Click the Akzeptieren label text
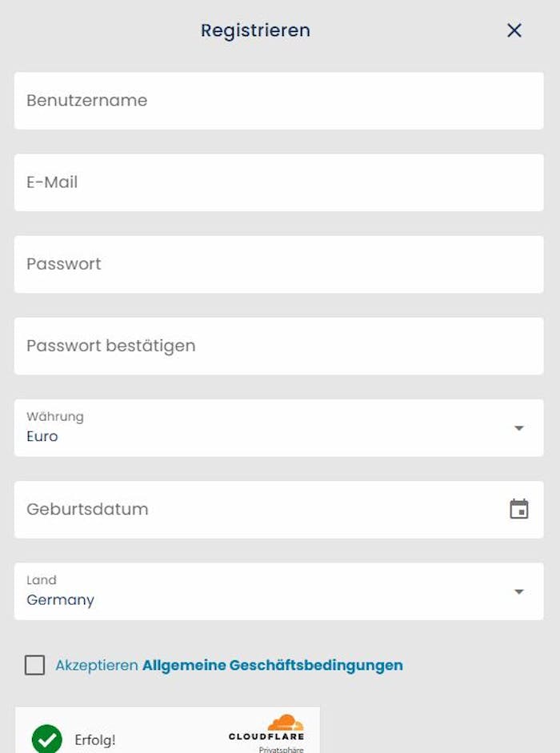This screenshot has width=560, height=753. (97, 665)
